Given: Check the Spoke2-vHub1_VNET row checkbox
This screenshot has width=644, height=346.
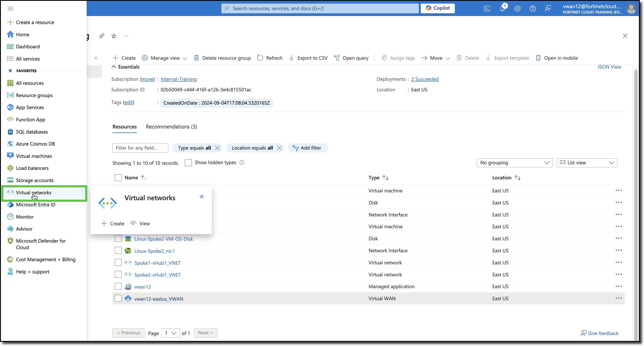Looking at the screenshot, I should pos(118,274).
